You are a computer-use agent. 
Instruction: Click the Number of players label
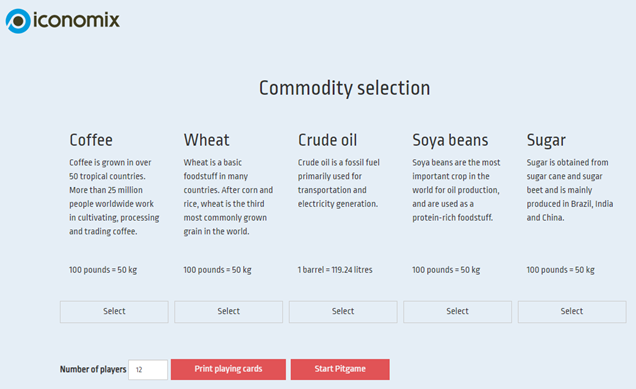click(x=93, y=370)
